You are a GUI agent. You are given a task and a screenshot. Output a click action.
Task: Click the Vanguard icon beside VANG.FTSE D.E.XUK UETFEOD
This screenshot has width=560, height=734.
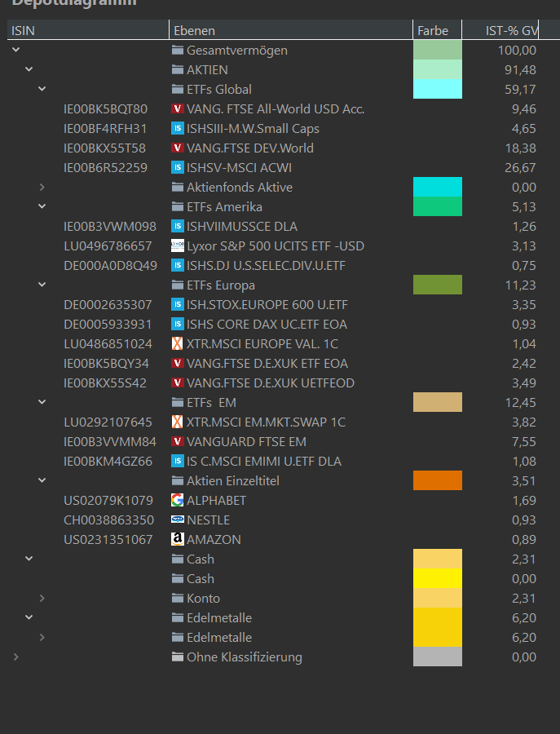(178, 383)
